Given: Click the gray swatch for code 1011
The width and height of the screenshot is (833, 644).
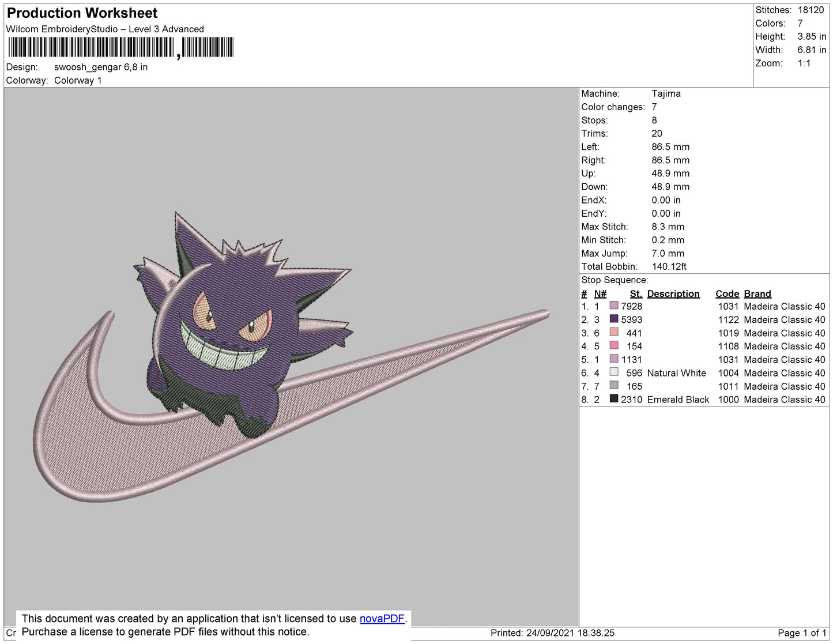Looking at the screenshot, I should pyautogui.click(x=614, y=386).
